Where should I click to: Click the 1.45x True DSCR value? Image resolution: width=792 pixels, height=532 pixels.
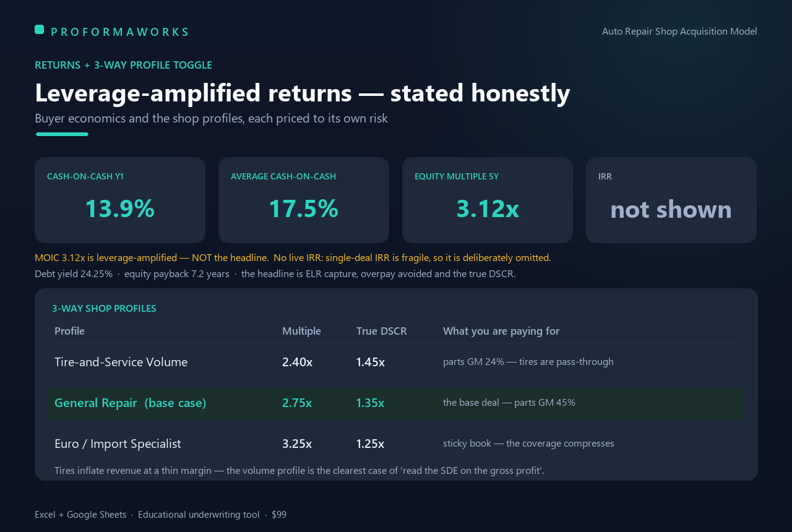point(371,362)
